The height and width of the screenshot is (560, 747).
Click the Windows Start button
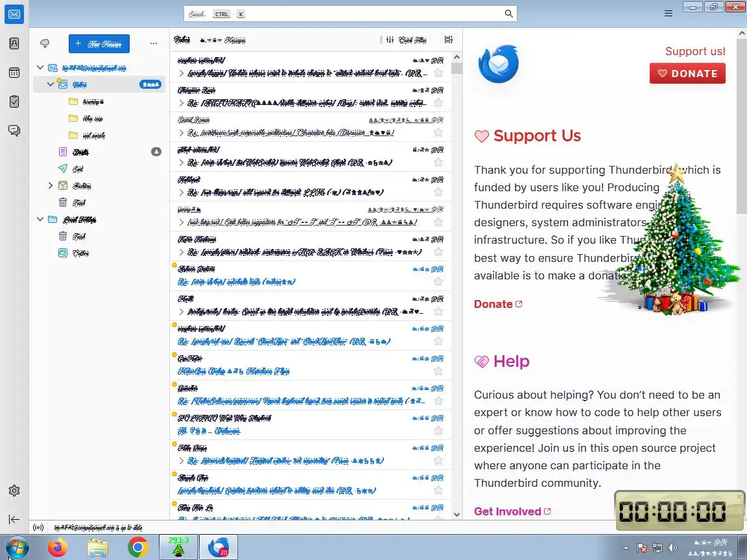[17, 548]
